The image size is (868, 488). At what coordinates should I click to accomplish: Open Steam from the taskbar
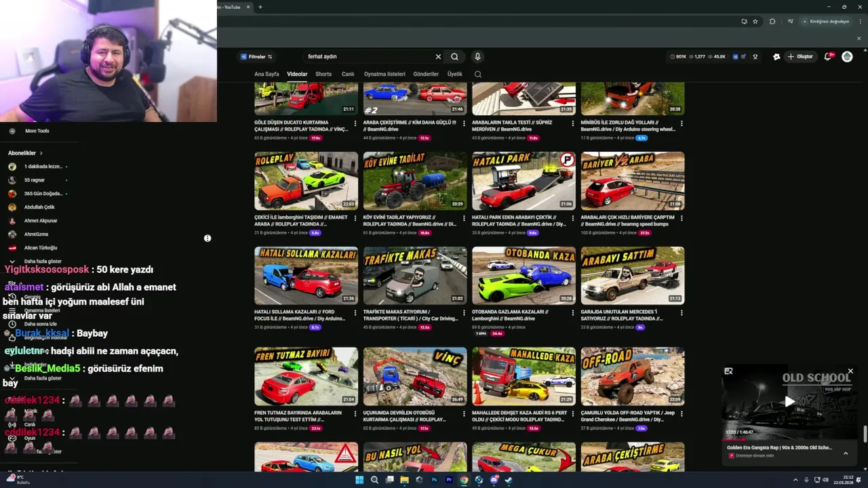pos(509,480)
